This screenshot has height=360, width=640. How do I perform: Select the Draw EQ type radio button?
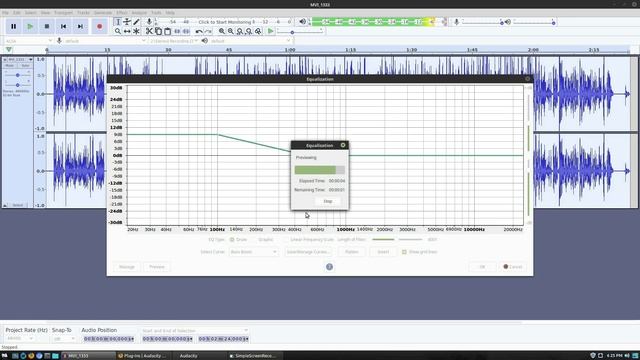[x=232, y=240]
